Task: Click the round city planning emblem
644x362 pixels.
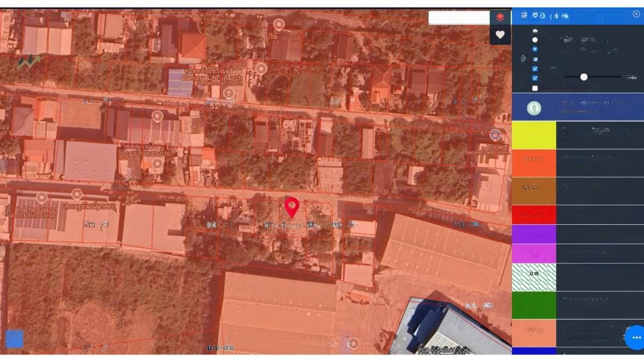Action: [x=533, y=108]
